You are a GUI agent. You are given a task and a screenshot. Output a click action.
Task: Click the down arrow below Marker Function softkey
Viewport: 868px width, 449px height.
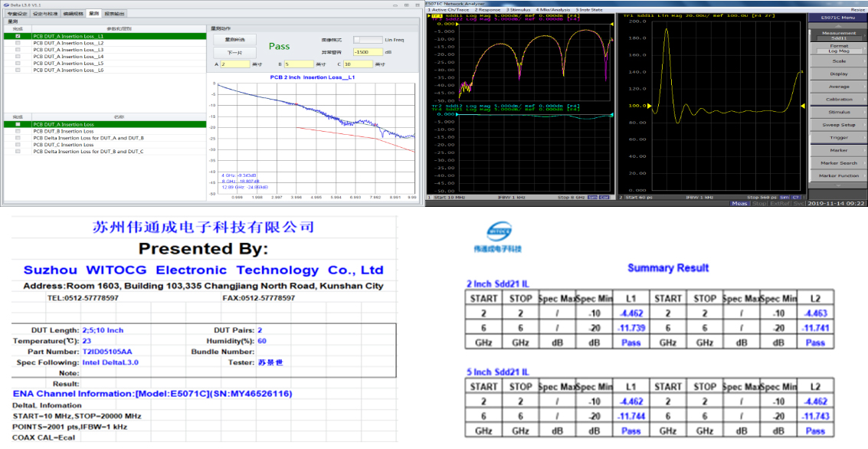(x=839, y=185)
